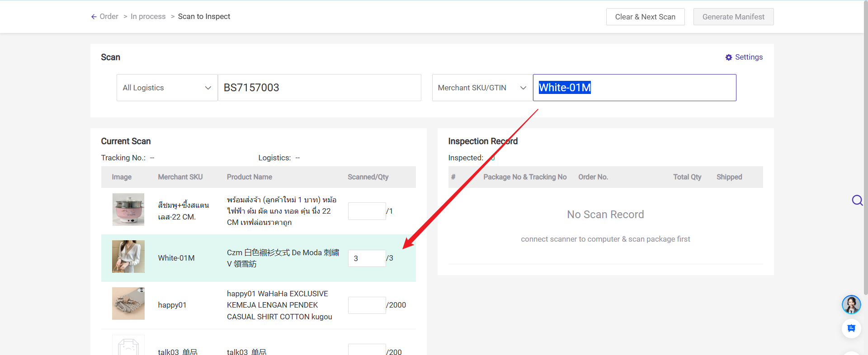Open the Merchant SKU/GTIN dropdown

click(x=482, y=88)
